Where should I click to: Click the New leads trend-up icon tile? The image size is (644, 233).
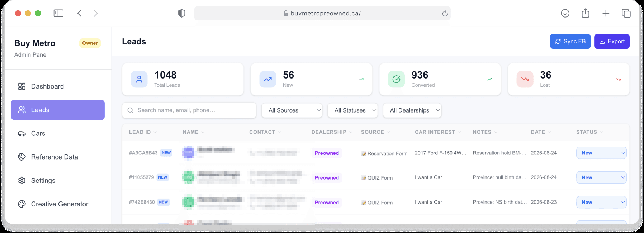coord(268,79)
